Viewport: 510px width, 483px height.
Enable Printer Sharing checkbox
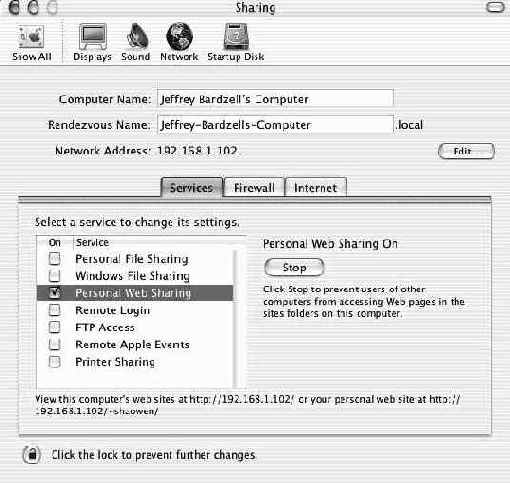(x=54, y=361)
